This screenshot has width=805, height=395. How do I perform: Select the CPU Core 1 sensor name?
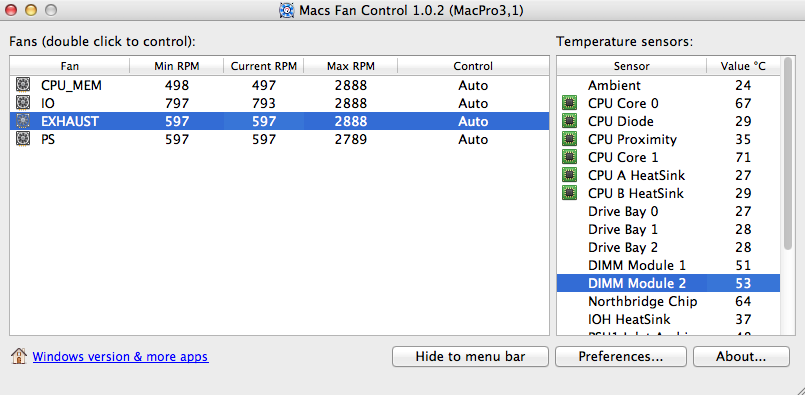[x=623, y=157]
